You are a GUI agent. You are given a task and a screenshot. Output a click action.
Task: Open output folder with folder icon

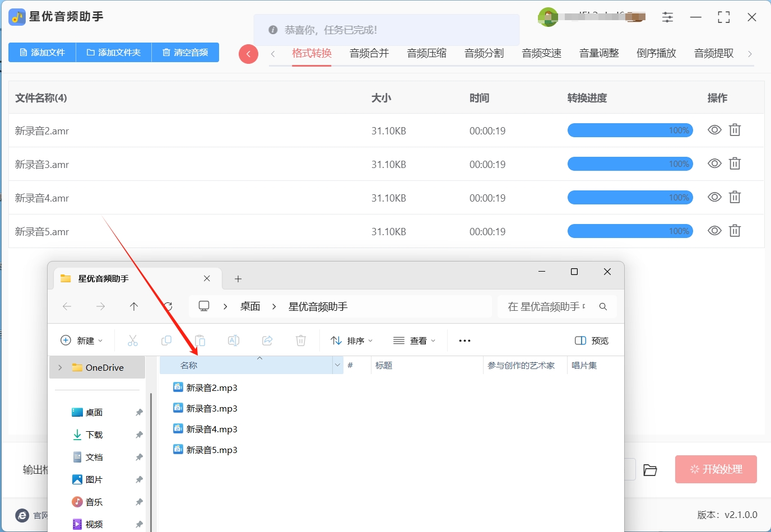[650, 470]
